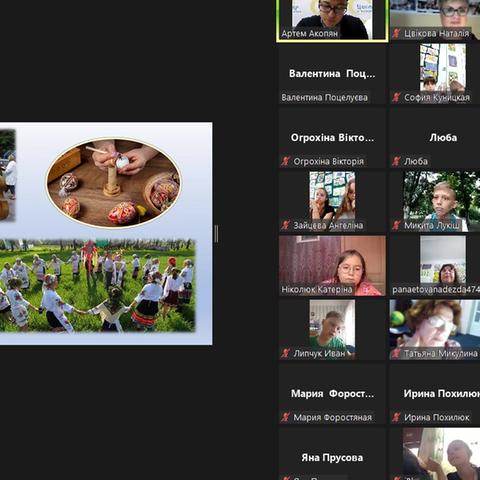
Task: Select Яна Прусова's participant tile
Action: pyautogui.click(x=332, y=455)
